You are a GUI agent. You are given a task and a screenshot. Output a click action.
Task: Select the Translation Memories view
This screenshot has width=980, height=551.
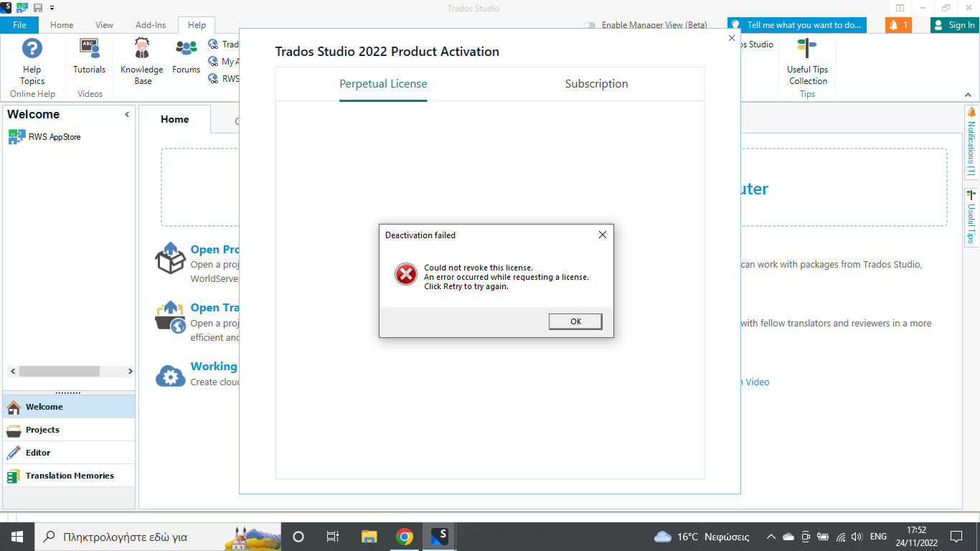(69, 476)
